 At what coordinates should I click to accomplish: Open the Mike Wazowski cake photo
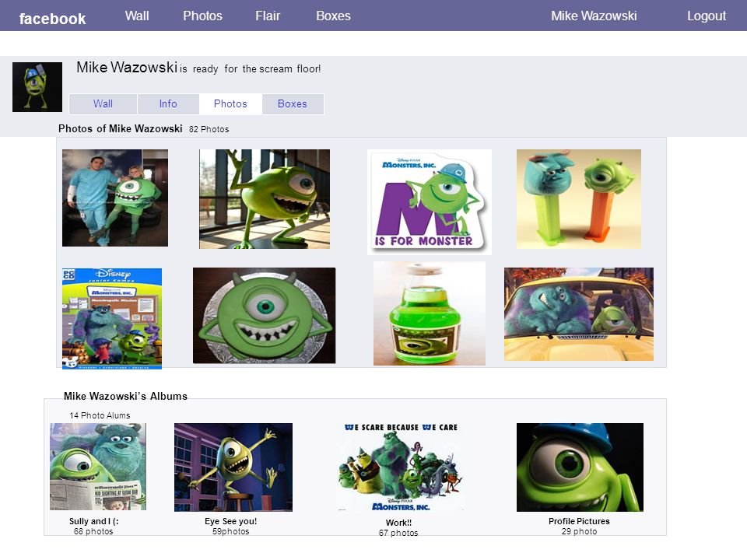[265, 315]
